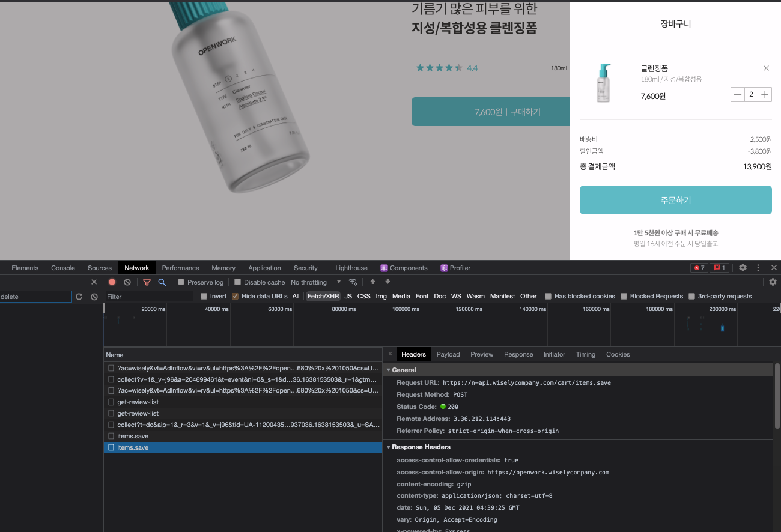Open DevTools settings gear icon

[743, 268]
